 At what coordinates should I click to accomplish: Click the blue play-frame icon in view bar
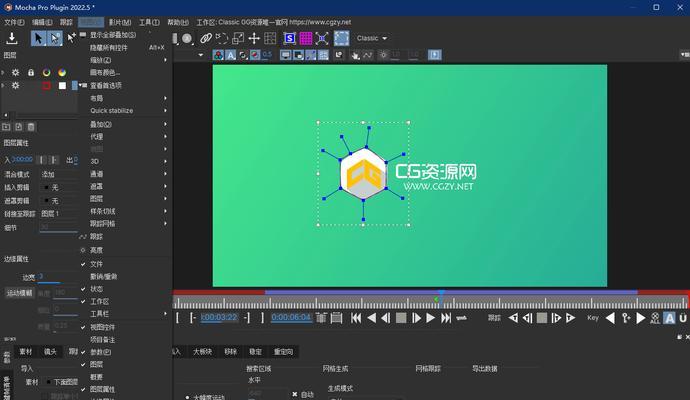pyautogui.click(x=434, y=55)
